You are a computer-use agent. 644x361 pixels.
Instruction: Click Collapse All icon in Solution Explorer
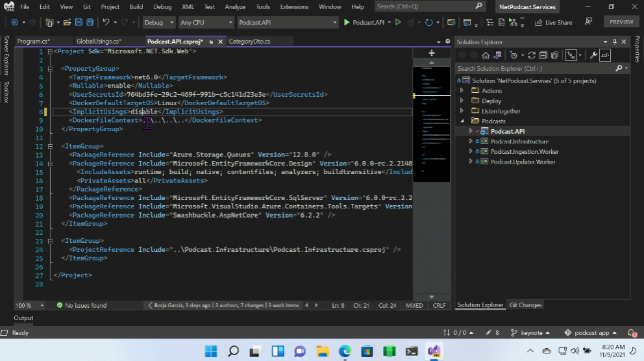[x=544, y=55]
